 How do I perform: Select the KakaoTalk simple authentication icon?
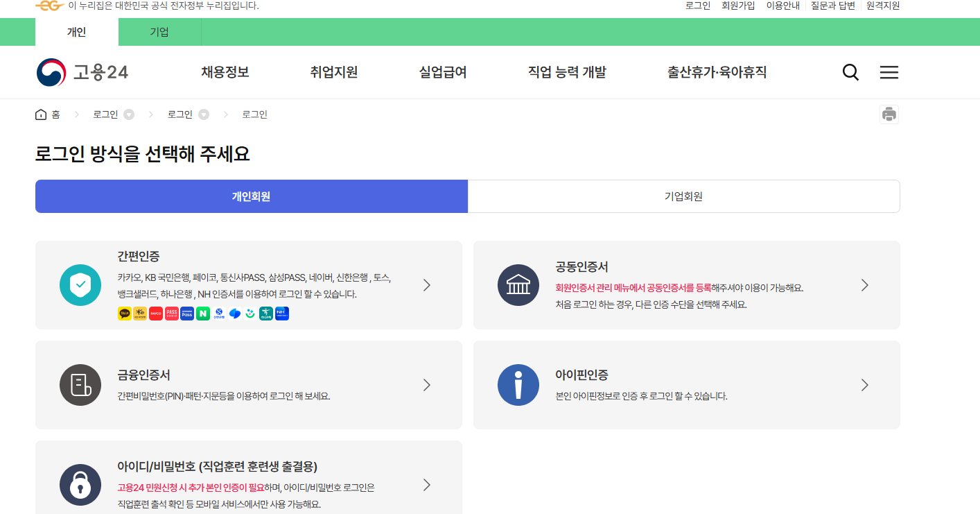[123, 314]
